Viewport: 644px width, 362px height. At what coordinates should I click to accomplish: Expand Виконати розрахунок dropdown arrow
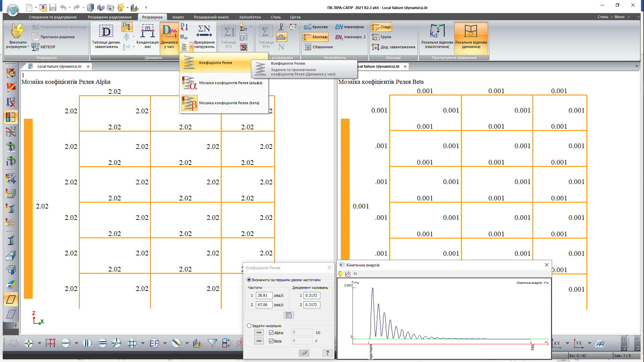coord(28,47)
